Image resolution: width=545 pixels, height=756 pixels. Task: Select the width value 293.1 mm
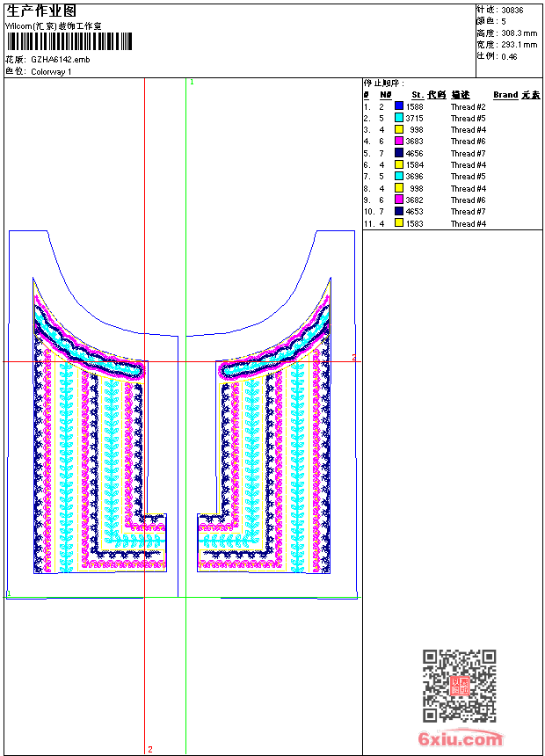(x=519, y=45)
